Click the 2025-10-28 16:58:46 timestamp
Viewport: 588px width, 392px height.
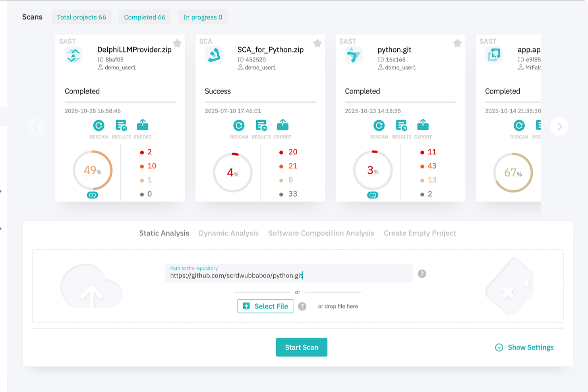(x=93, y=111)
